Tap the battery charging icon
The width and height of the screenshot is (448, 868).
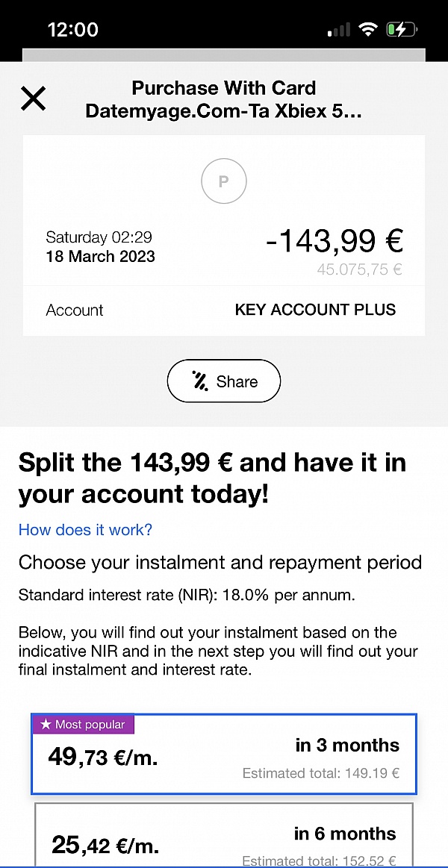point(402,30)
